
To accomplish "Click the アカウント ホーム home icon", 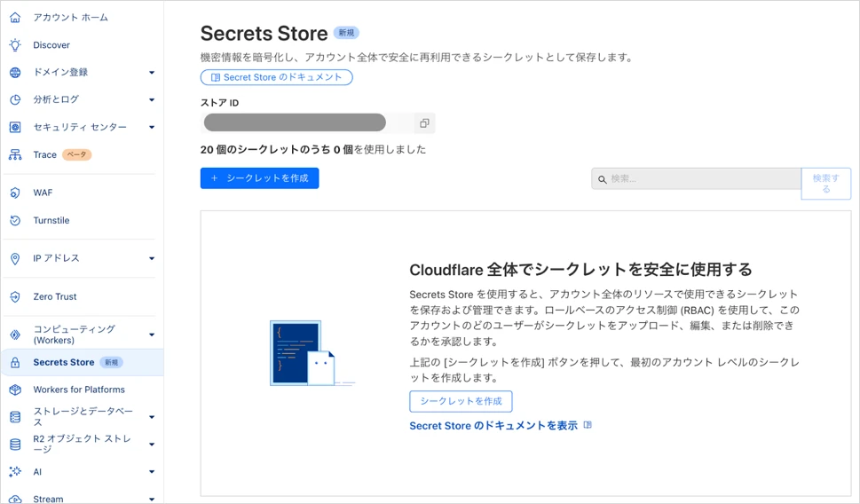I will pos(15,18).
